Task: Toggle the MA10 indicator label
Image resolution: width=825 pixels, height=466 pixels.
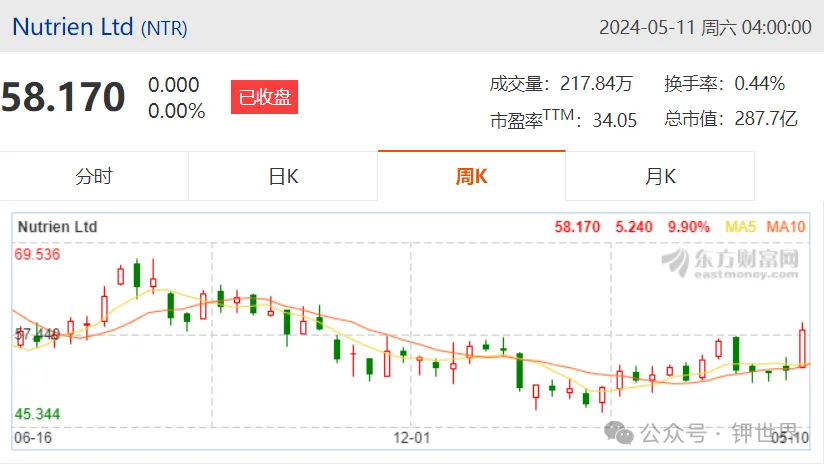Action: pyautogui.click(x=786, y=227)
